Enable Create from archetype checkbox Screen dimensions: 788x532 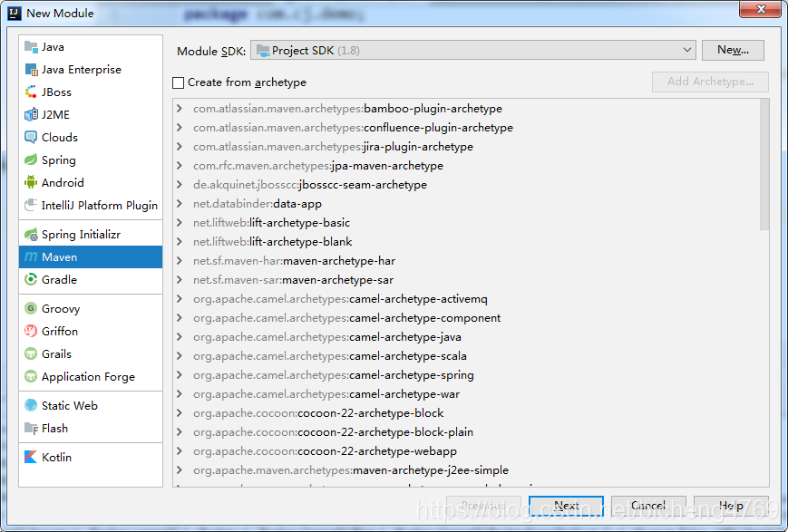click(x=178, y=82)
